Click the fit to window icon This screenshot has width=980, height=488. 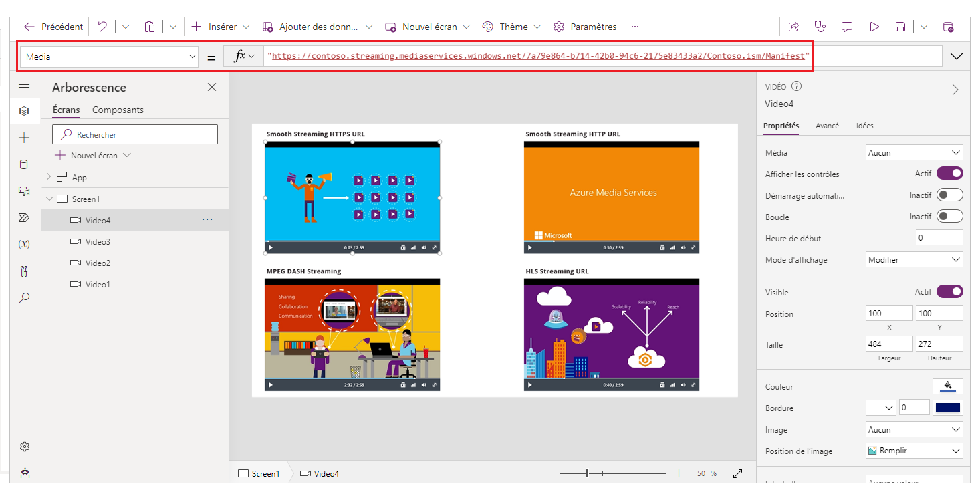738,473
